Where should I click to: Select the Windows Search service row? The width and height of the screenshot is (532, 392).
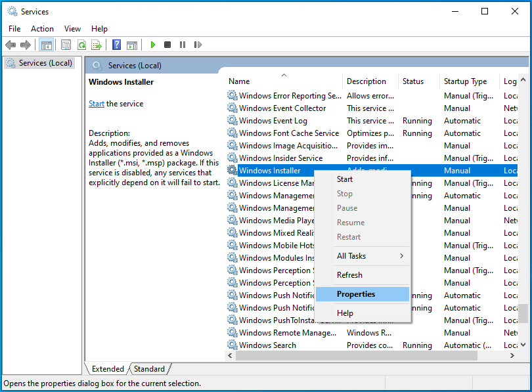click(x=267, y=345)
